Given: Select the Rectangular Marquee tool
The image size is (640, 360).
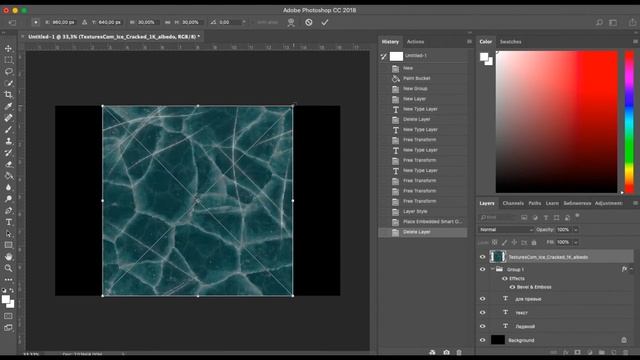Looking at the screenshot, I should click(x=8, y=60).
